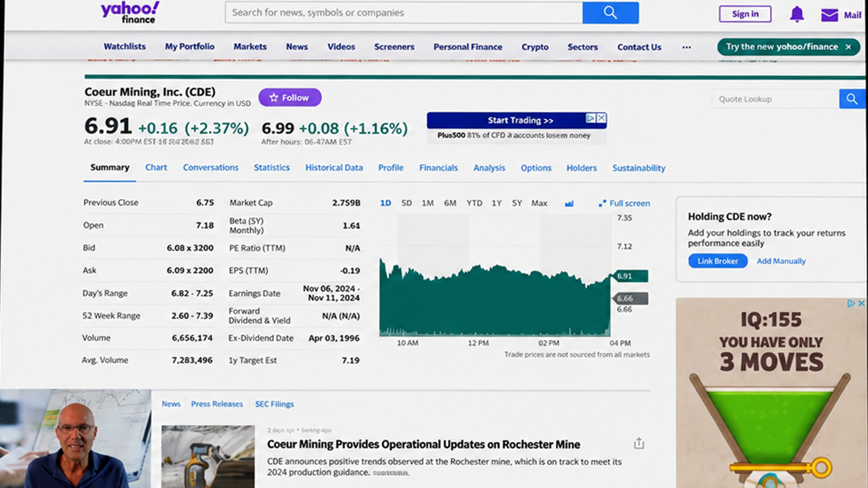Select the 6M chart range

tap(450, 203)
